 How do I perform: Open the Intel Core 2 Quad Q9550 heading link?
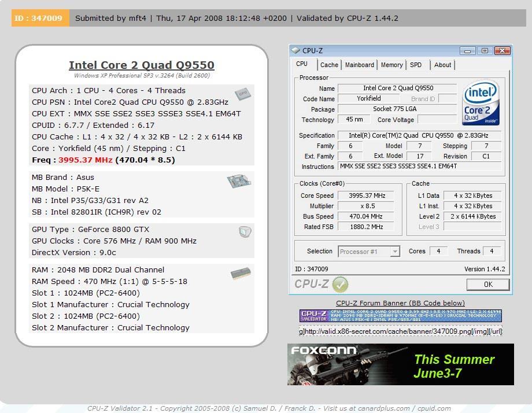pyautogui.click(x=142, y=65)
